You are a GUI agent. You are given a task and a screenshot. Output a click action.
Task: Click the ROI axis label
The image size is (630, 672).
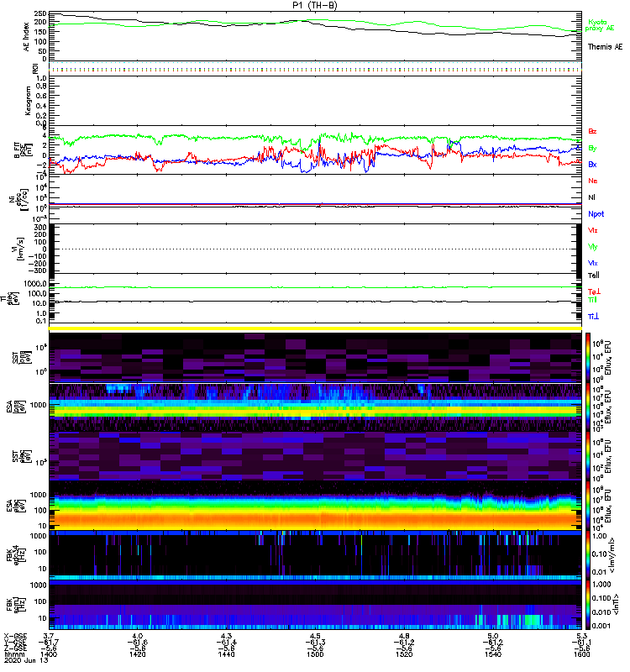point(35,69)
